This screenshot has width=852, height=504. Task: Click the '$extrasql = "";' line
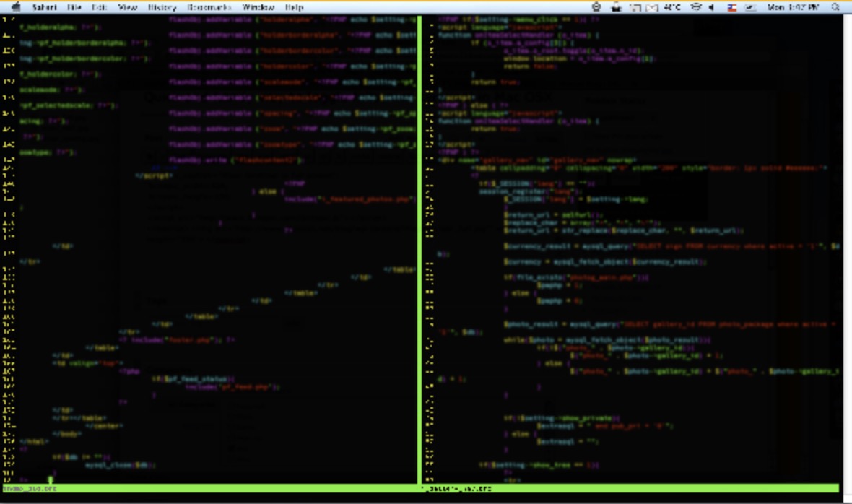point(568,442)
